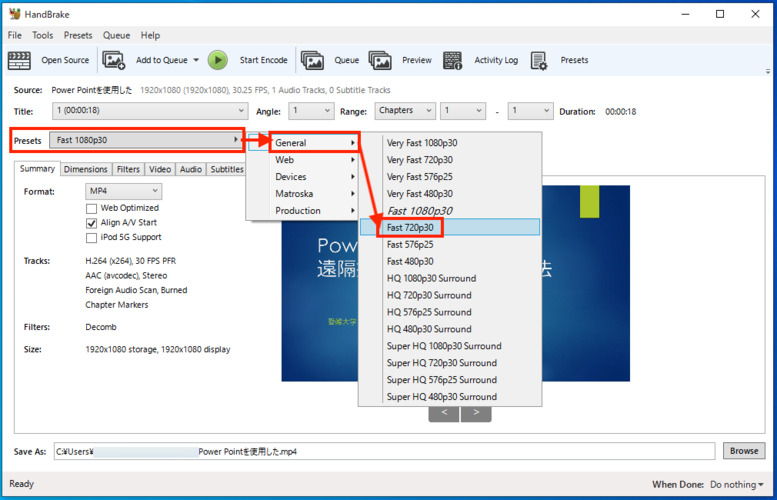The image size is (777, 500).
Task: Open the File menu
Action: click(x=14, y=35)
